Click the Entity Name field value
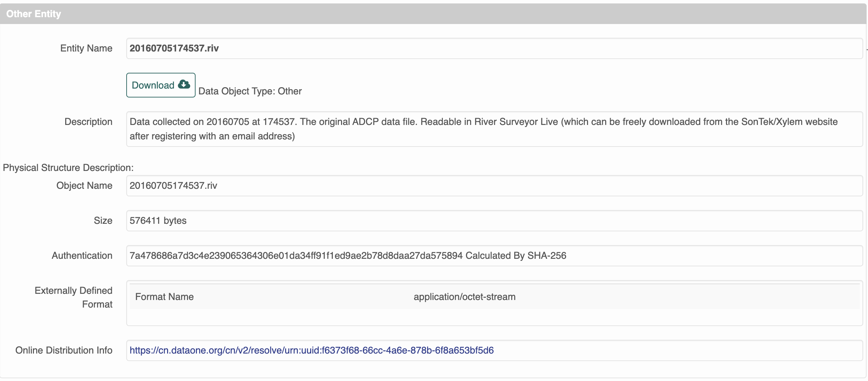 (x=174, y=48)
